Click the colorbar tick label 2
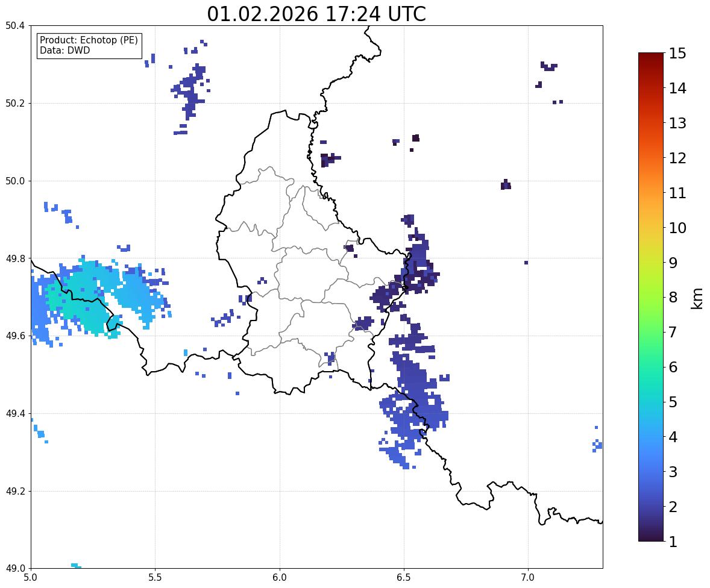The width and height of the screenshot is (710, 588). click(x=673, y=507)
